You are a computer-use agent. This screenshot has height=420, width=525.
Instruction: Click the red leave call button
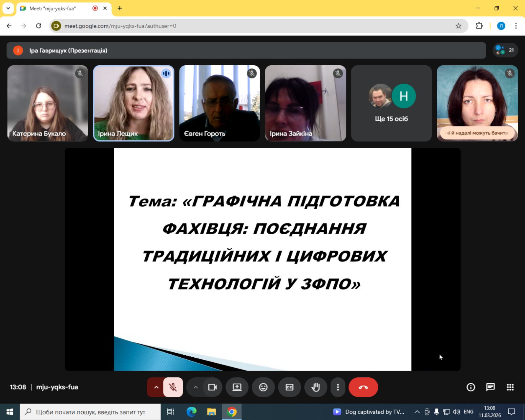click(x=363, y=387)
